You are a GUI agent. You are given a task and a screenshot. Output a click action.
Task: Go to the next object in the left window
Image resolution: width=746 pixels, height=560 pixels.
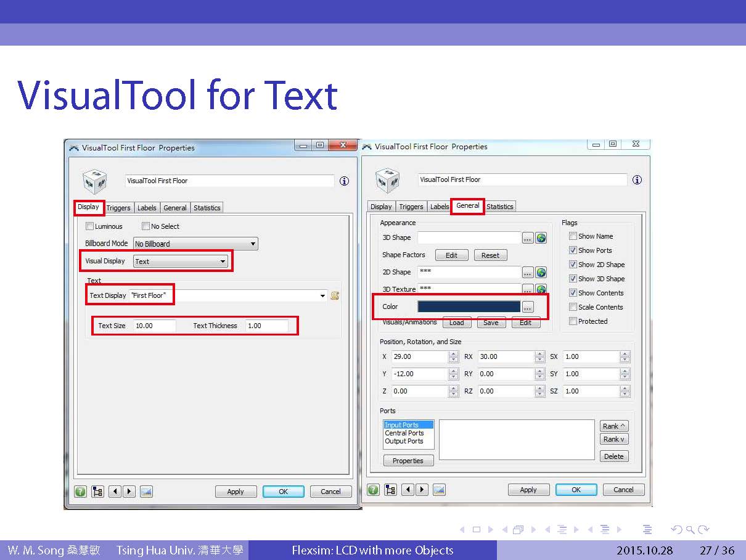tap(129, 492)
